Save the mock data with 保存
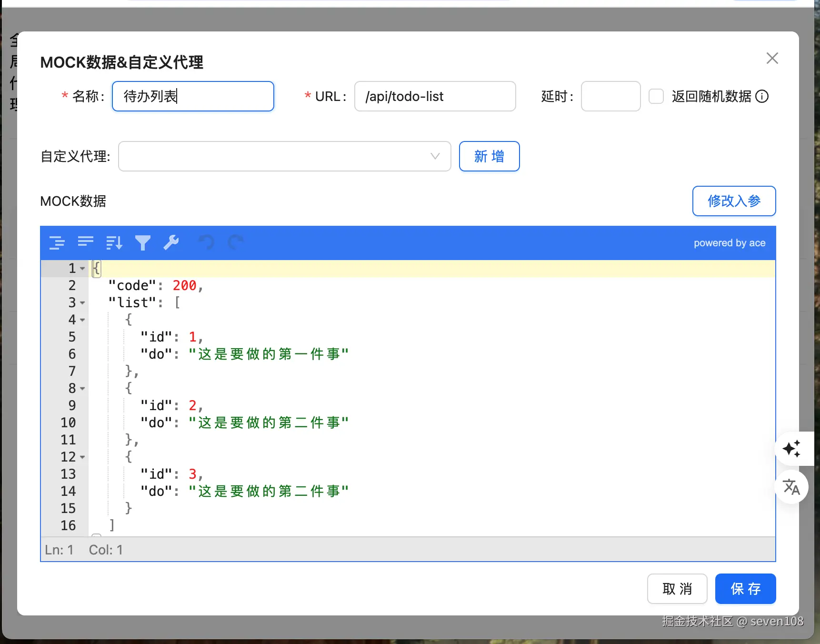The width and height of the screenshot is (820, 644). click(x=746, y=589)
